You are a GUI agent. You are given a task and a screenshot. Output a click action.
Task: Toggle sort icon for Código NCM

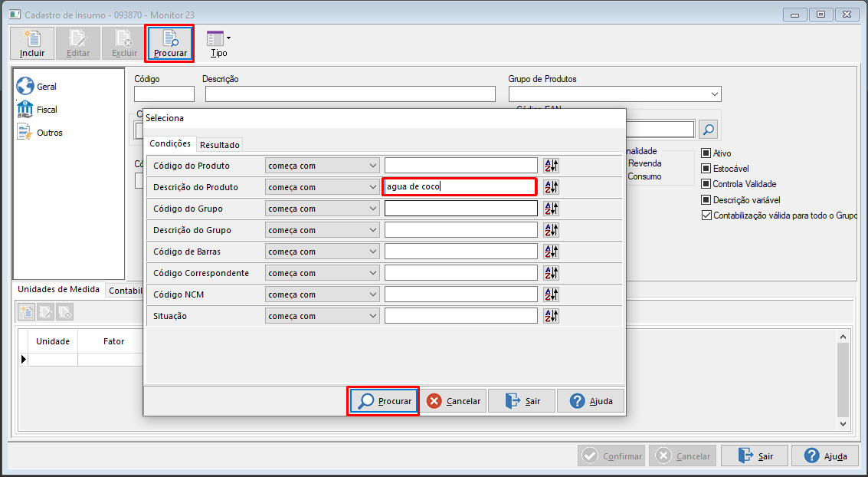(x=551, y=294)
